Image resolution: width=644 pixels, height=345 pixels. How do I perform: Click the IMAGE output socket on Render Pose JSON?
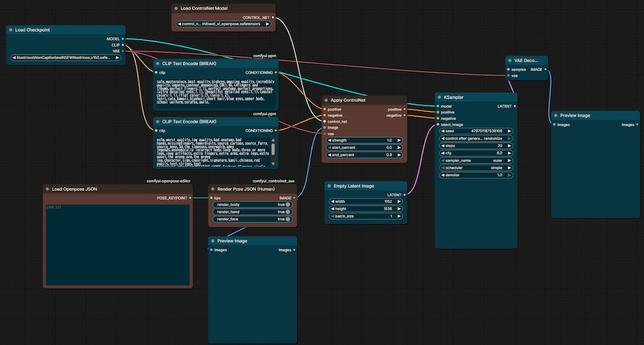click(294, 198)
